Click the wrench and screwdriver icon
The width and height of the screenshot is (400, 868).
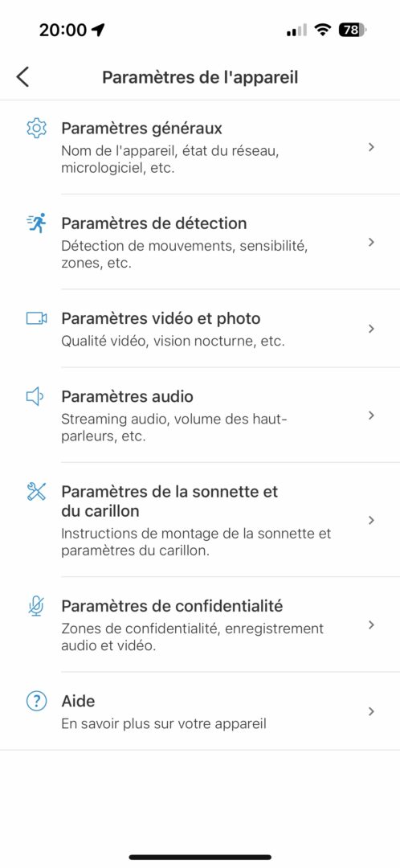click(36, 492)
